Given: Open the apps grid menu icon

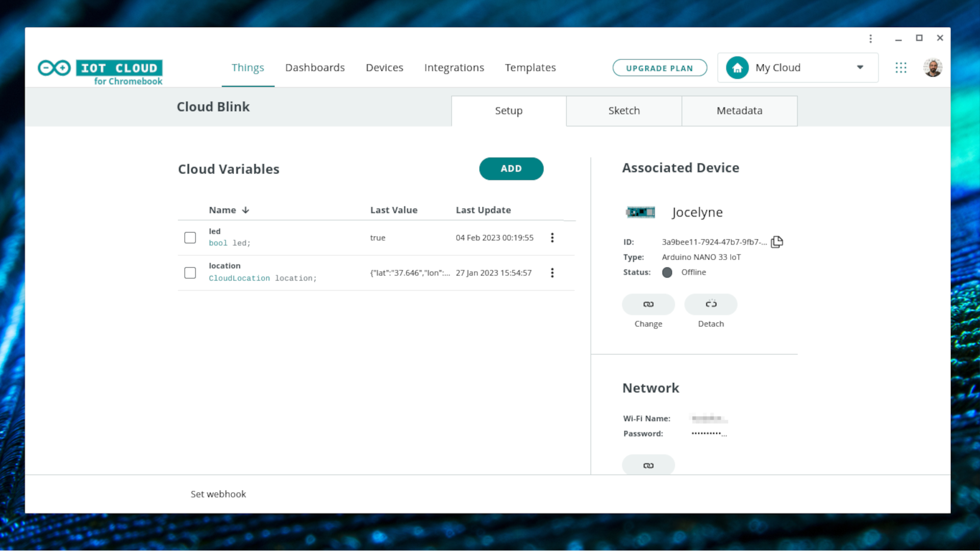Looking at the screenshot, I should (x=901, y=68).
